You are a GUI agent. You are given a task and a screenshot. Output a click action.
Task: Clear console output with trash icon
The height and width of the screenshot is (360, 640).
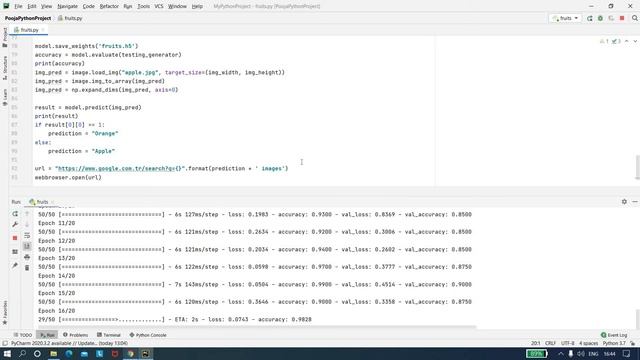tap(27, 268)
